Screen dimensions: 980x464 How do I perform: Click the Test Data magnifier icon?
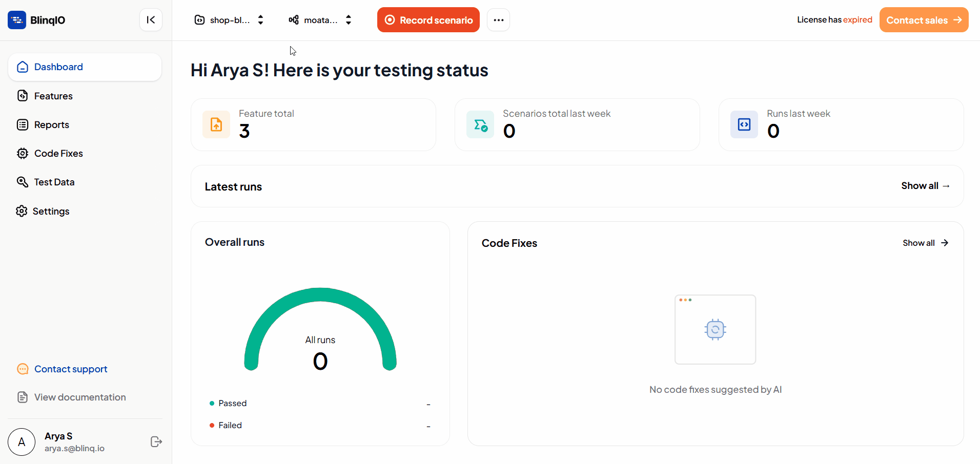tap(23, 182)
